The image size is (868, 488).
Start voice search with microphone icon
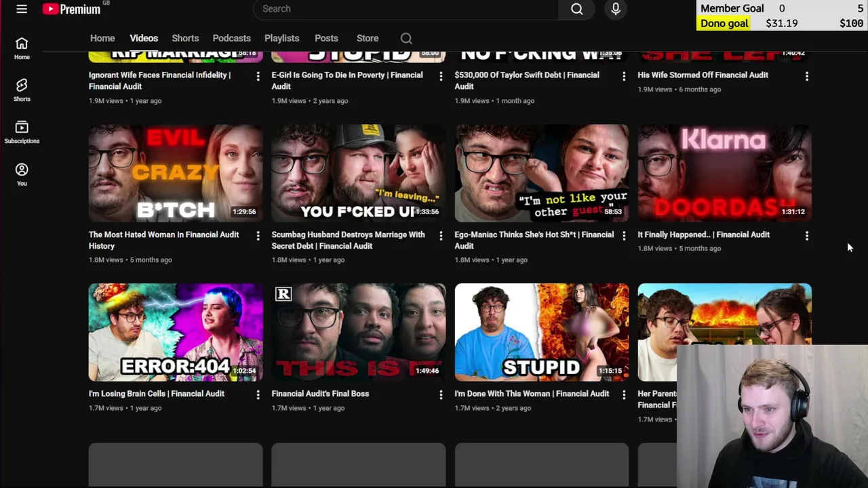tap(616, 9)
